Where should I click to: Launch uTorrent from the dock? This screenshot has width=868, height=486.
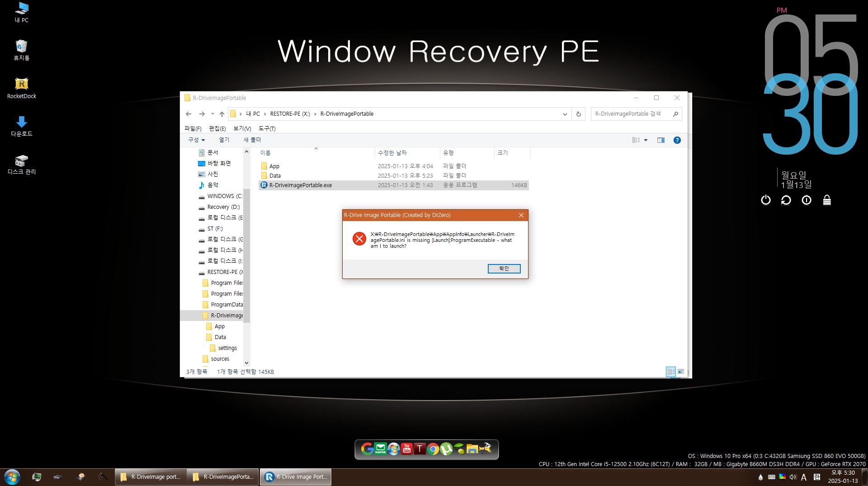point(446,449)
